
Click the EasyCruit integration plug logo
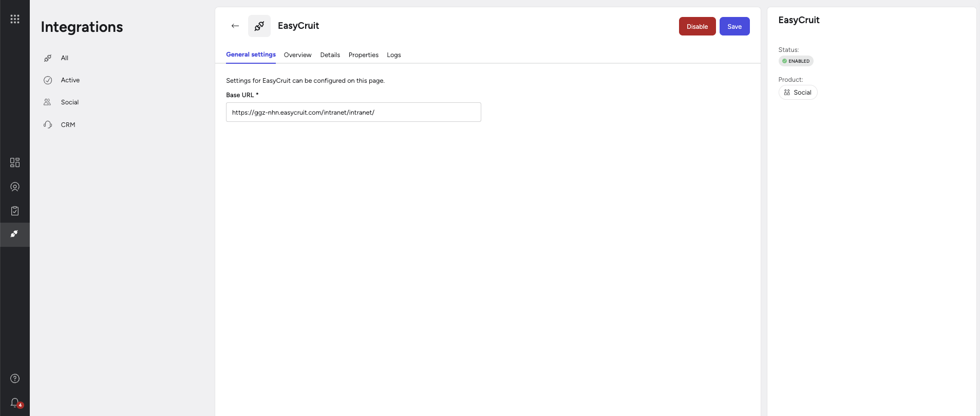tap(259, 26)
